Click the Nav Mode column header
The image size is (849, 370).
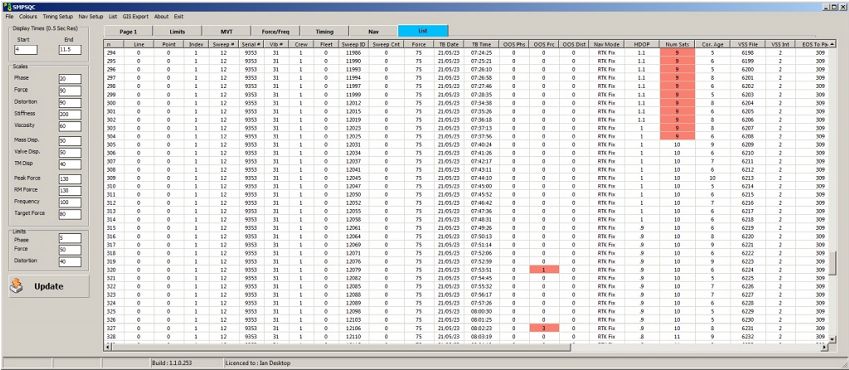[x=606, y=44]
